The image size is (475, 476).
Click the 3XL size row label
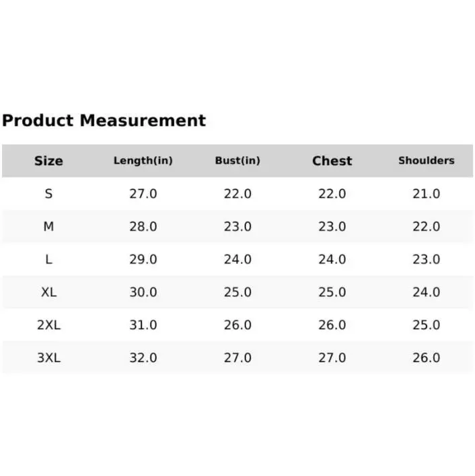click(x=48, y=358)
